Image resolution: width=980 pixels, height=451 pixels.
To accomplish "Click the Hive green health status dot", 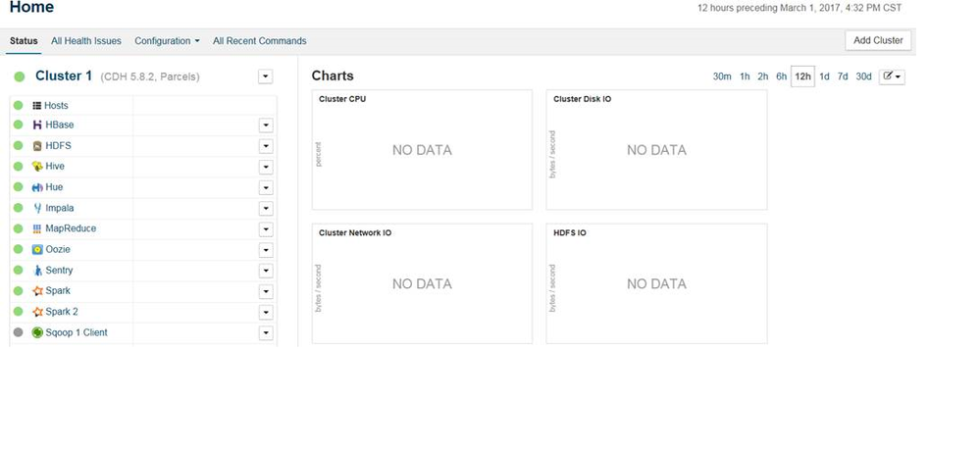I will [18, 166].
